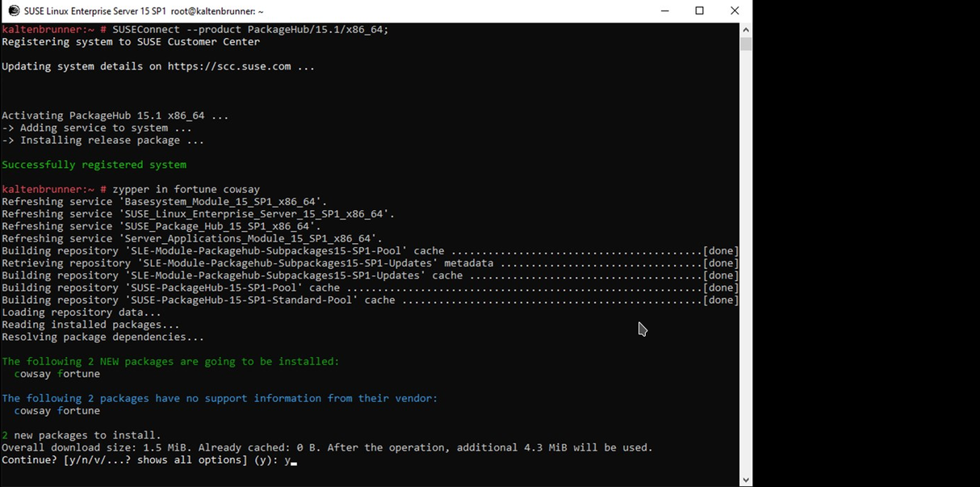Click the vertical scrollbar thumb
The image size is (980, 487).
[746, 44]
